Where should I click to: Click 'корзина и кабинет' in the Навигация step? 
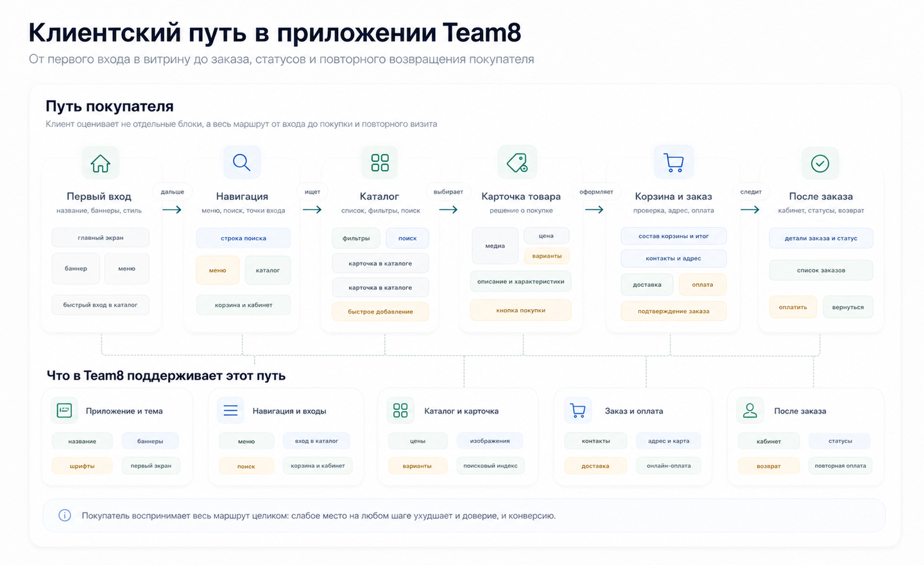point(243,305)
